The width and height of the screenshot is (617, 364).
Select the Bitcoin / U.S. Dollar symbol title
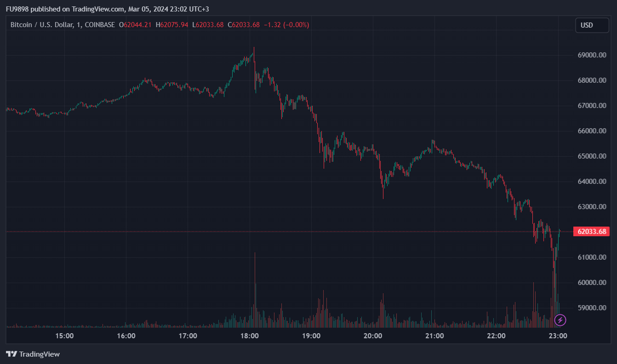pyautogui.click(x=42, y=25)
